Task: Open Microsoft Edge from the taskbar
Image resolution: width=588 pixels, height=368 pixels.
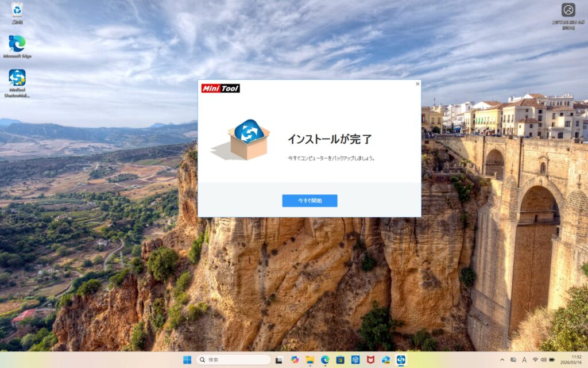Action: [325, 360]
